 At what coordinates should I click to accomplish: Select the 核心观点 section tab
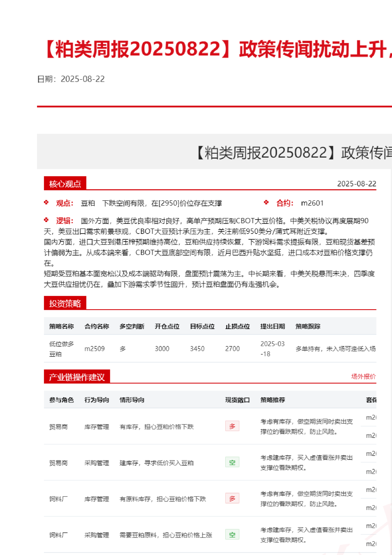pos(65,184)
